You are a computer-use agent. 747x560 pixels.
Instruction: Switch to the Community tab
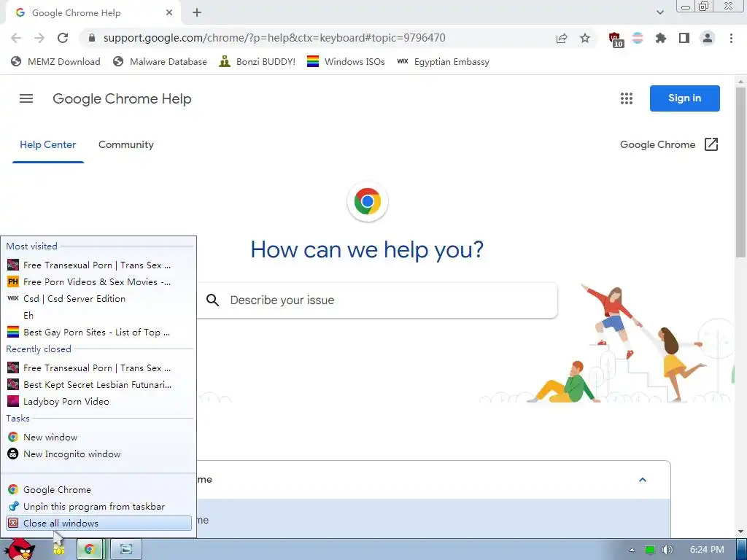tap(125, 145)
